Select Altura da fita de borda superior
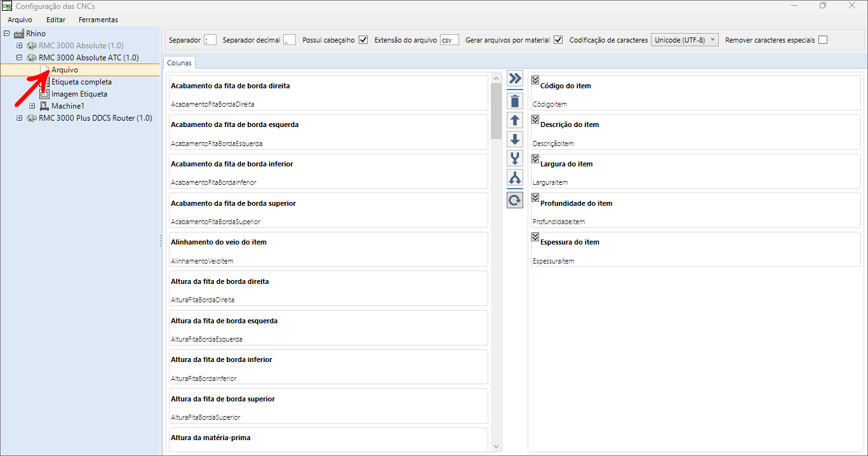Screen dimensions: 868x456 pos(328,407)
